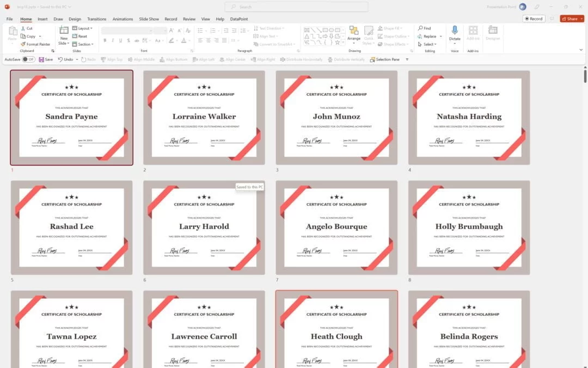Switch to the Insert tab
The image size is (588, 368).
pos(42,19)
